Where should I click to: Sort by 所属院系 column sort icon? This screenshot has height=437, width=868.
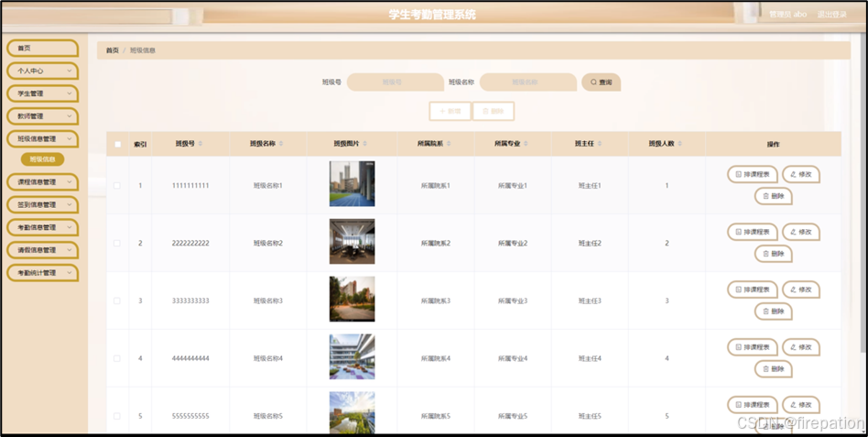tap(449, 144)
